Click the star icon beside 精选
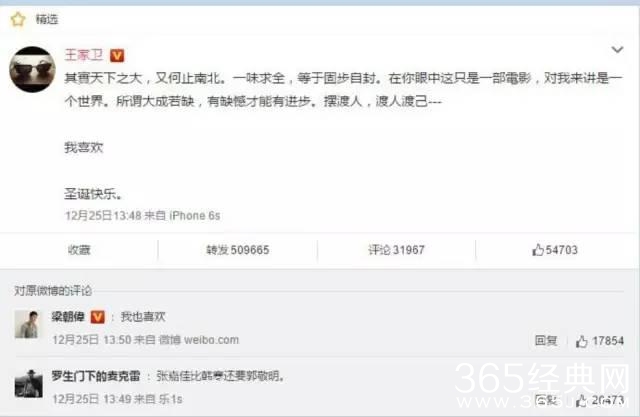The image size is (640, 417). pos(18,19)
